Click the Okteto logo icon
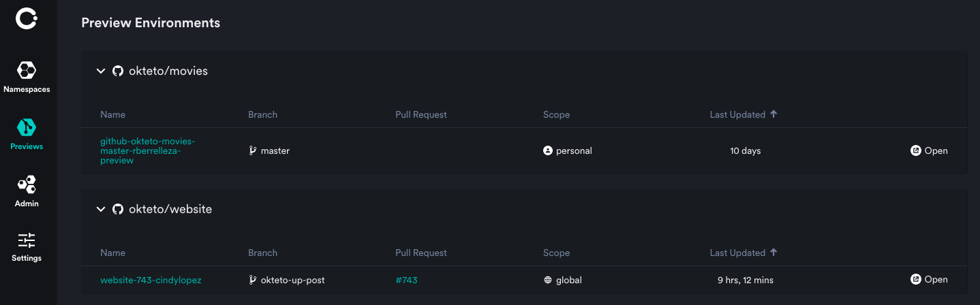This screenshot has height=305, width=980. [27, 19]
